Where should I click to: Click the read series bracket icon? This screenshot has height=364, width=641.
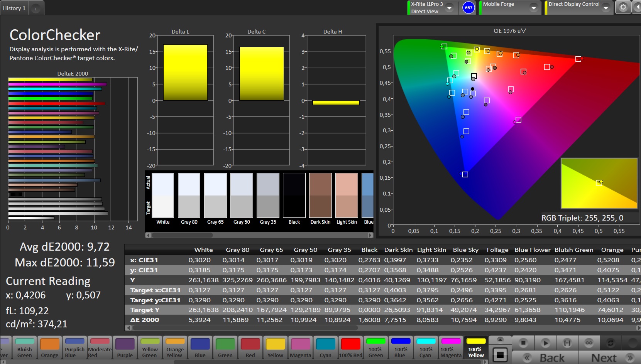567,342
